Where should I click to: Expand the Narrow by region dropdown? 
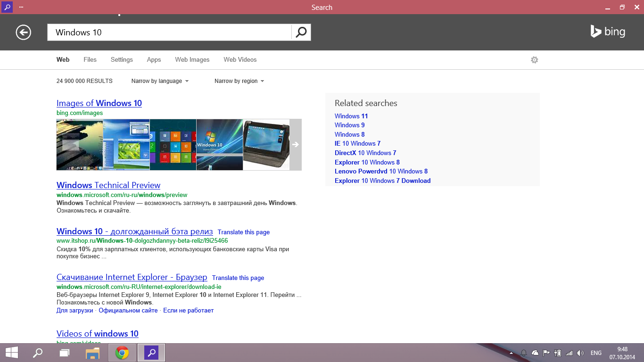point(239,81)
